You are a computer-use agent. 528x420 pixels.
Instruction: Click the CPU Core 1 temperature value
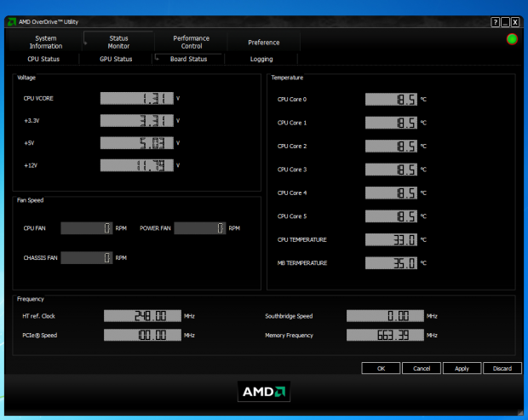[x=391, y=123]
